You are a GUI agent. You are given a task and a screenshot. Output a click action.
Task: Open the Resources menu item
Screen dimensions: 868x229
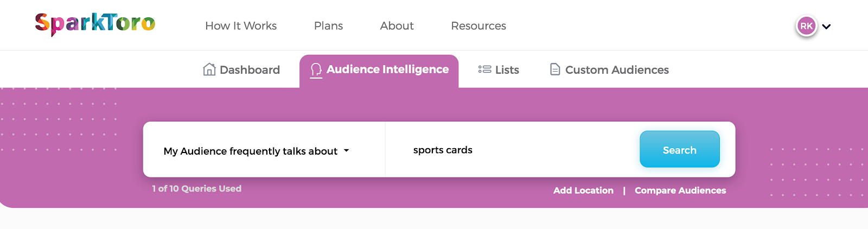coord(478,26)
